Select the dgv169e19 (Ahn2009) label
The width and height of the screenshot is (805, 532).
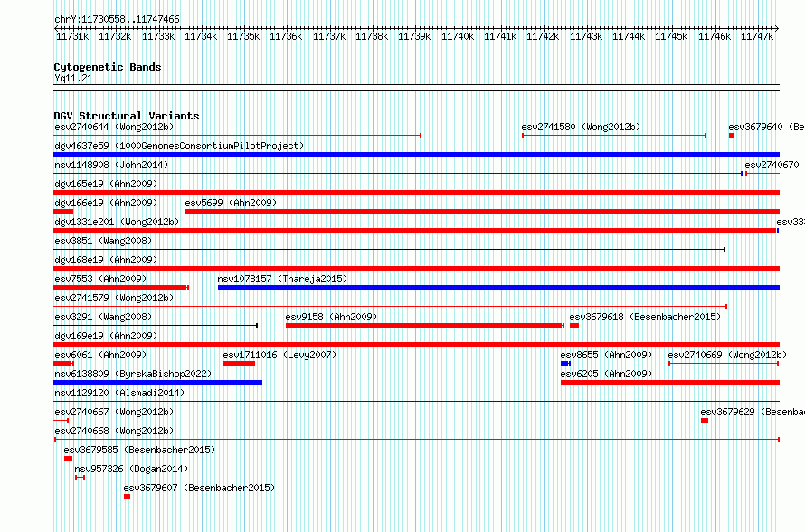click(106, 336)
